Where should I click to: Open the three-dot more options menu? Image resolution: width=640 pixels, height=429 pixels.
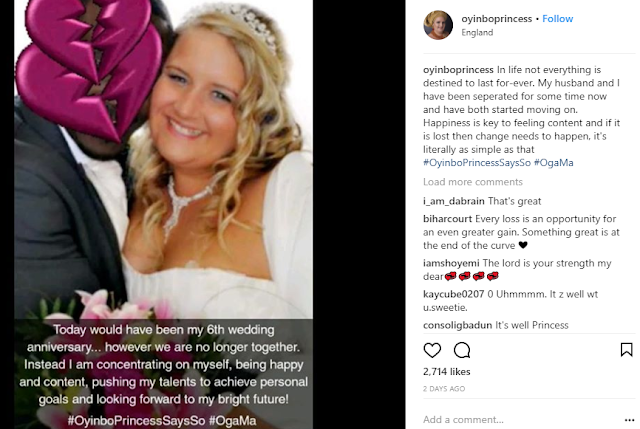coord(629,420)
